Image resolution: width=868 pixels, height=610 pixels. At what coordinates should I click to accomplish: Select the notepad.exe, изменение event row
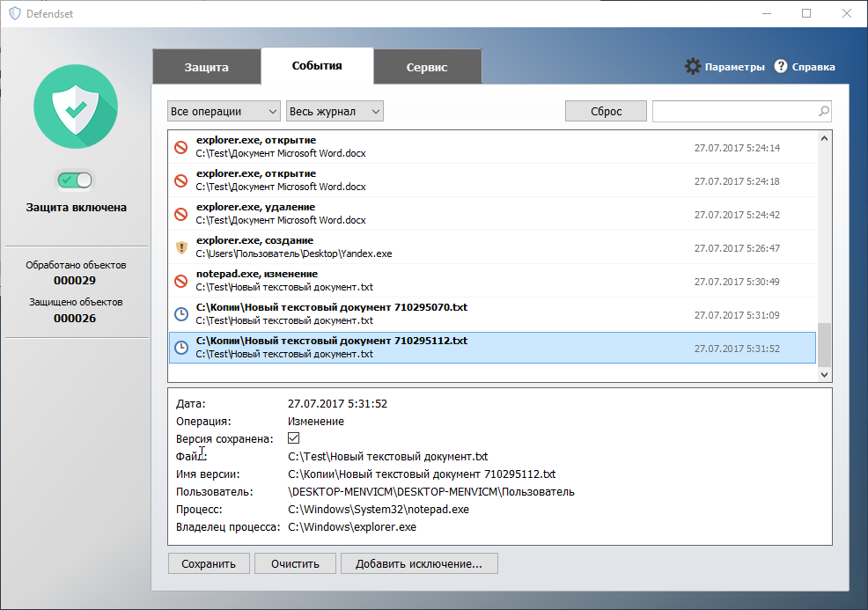point(492,281)
